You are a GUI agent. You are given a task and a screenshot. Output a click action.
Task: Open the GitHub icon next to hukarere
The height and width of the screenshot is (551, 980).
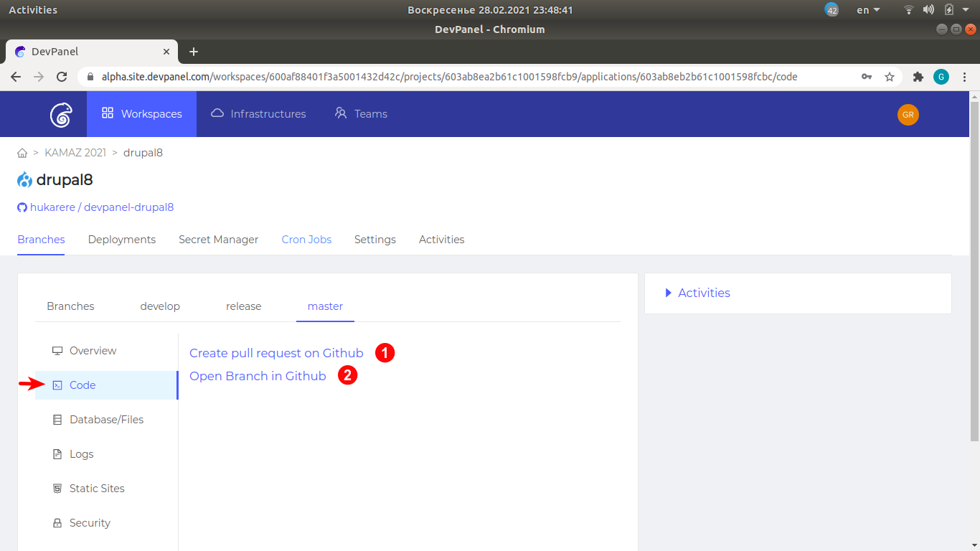click(x=22, y=207)
